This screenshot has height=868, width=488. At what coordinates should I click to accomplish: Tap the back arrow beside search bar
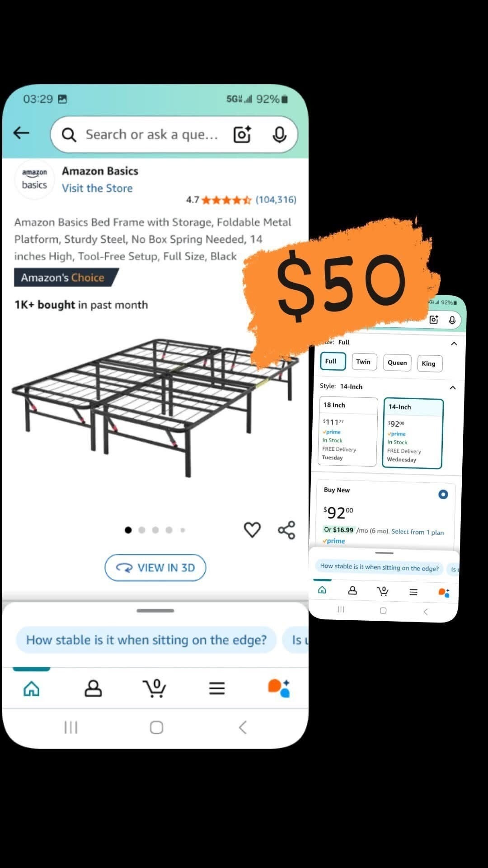(x=21, y=133)
